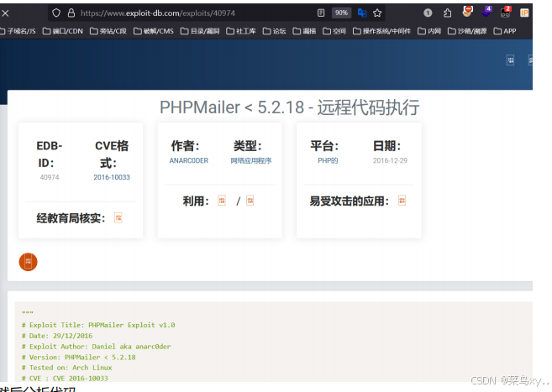Open the APP bookmark folder
The image size is (552, 392).
(x=504, y=31)
